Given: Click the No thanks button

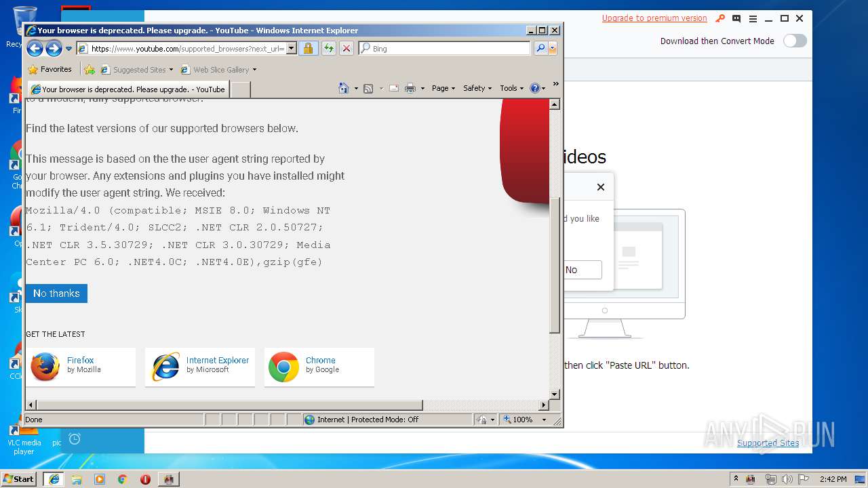Looking at the screenshot, I should tap(56, 293).
